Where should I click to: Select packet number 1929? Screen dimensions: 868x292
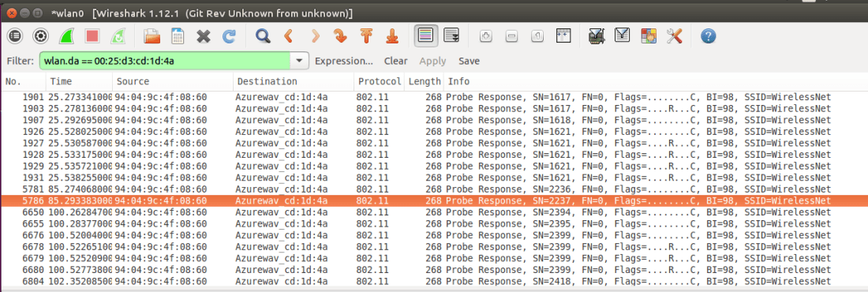(434, 166)
